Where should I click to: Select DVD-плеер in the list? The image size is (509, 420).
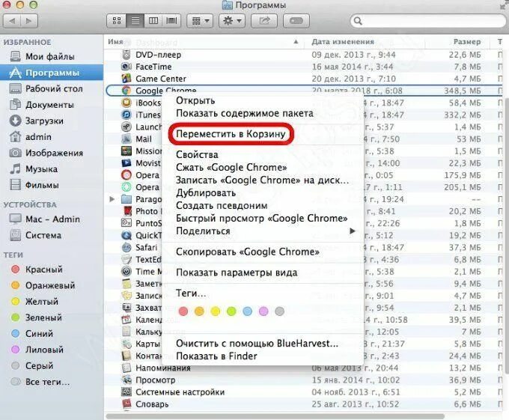(x=303, y=55)
